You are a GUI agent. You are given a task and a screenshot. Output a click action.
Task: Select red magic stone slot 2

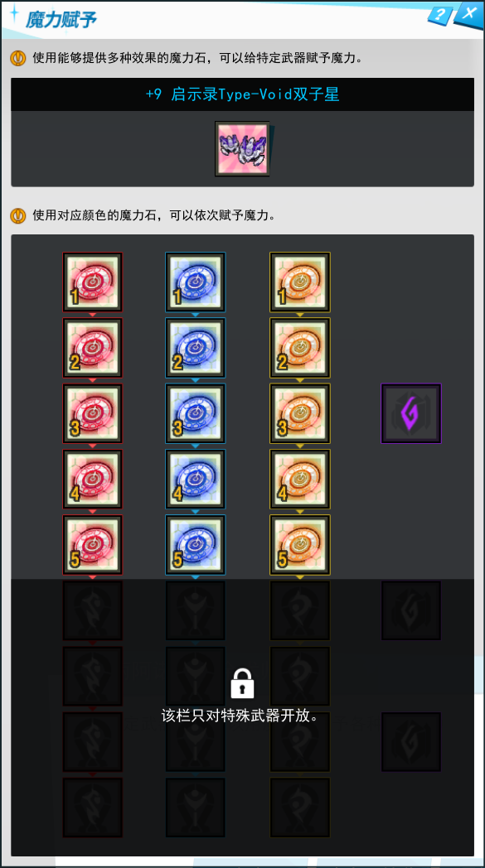click(x=93, y=348)
